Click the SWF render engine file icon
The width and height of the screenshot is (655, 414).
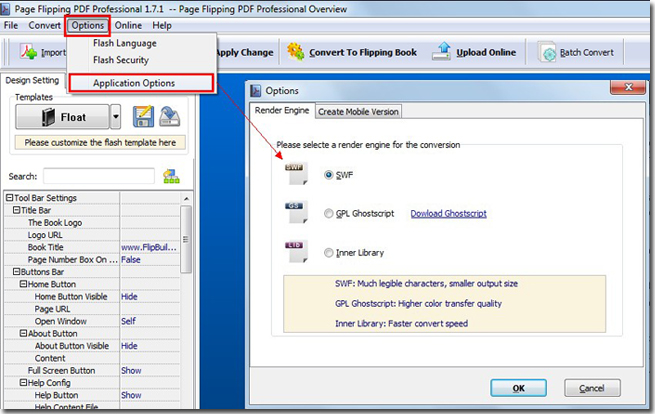point(296,174)
